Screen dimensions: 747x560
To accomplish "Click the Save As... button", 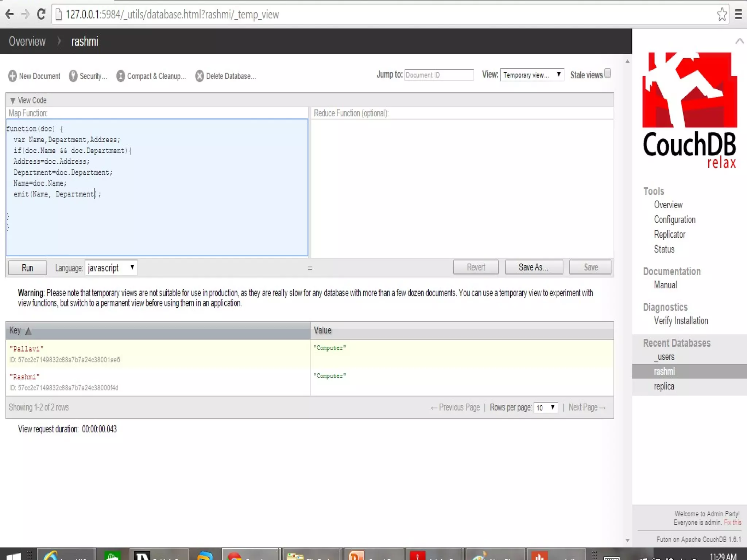I will 534,267.
